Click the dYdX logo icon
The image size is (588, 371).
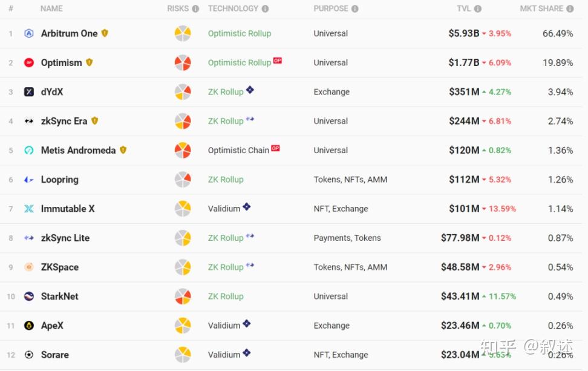(29, 92)
